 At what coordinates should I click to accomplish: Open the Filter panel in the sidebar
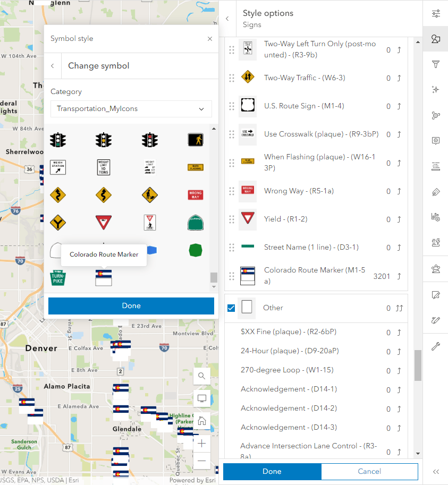tap(436, 64)
